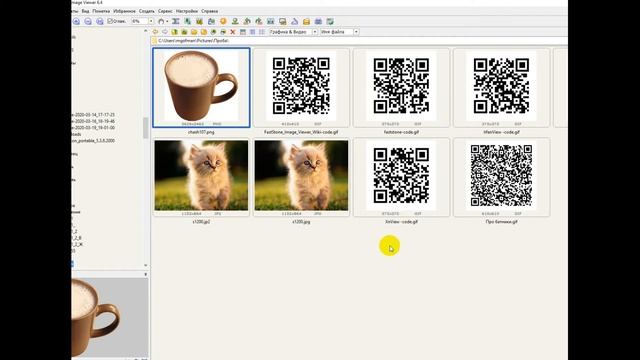Switch to list view mode icon

(x=262, y=32)
